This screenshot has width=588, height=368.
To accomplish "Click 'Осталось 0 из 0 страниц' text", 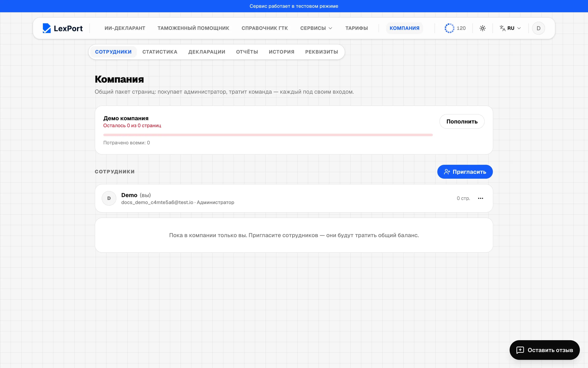I will pyautogui.click(x=132, y=126).
